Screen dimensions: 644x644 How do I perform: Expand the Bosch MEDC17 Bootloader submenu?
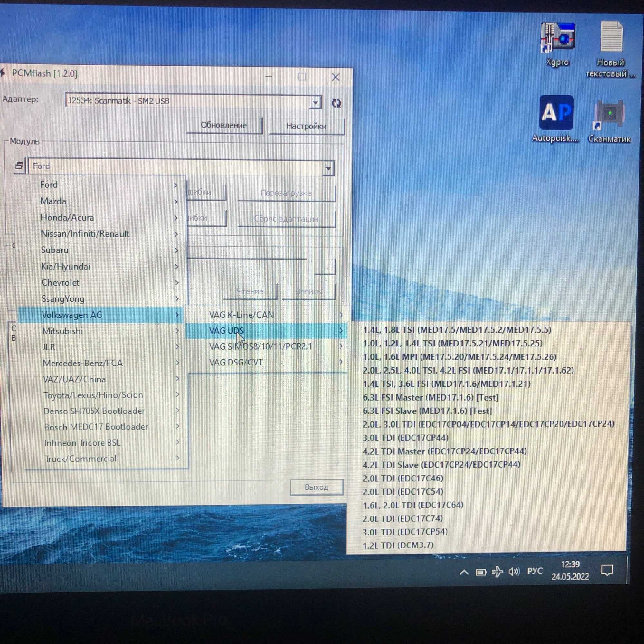pyautogui.click(x=104, y=427)
